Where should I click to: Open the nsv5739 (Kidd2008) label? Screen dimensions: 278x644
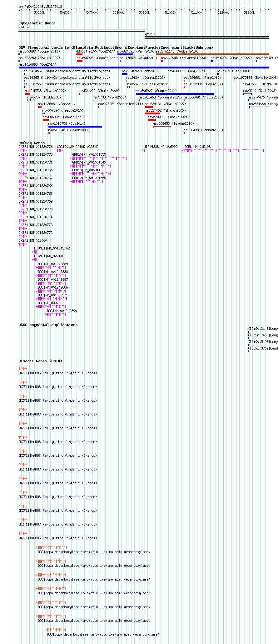234,71
